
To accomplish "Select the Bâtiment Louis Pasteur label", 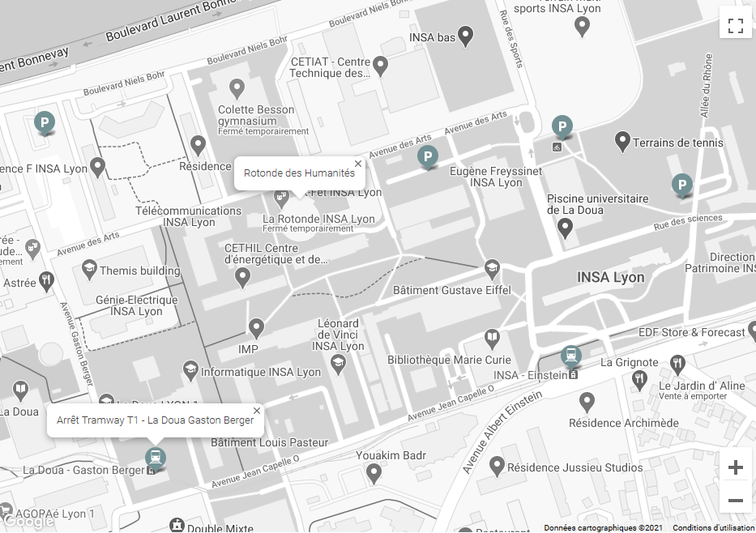I will coord(270,442).
